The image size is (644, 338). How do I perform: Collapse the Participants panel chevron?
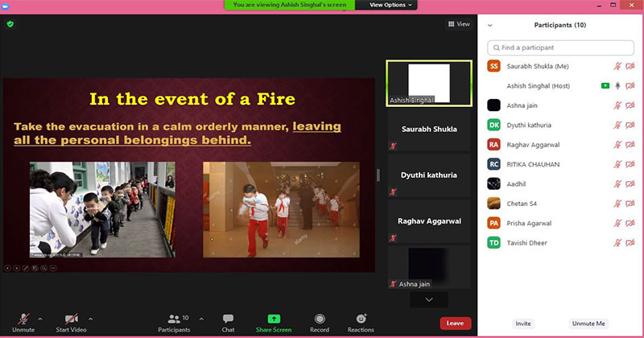(490, 25)
